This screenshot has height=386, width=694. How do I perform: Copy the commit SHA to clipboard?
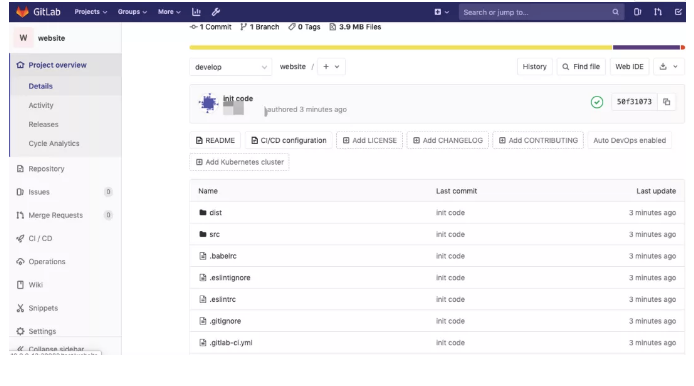click(x=667, y=102)
